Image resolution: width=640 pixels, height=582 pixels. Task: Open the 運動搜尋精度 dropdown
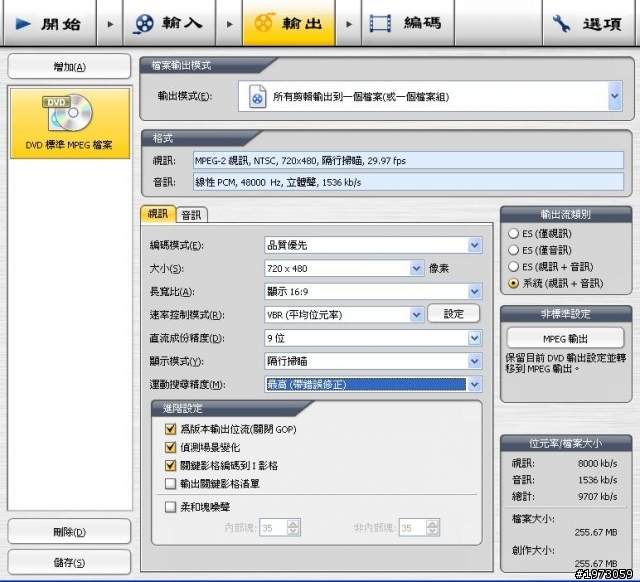(x=474, y=384)
